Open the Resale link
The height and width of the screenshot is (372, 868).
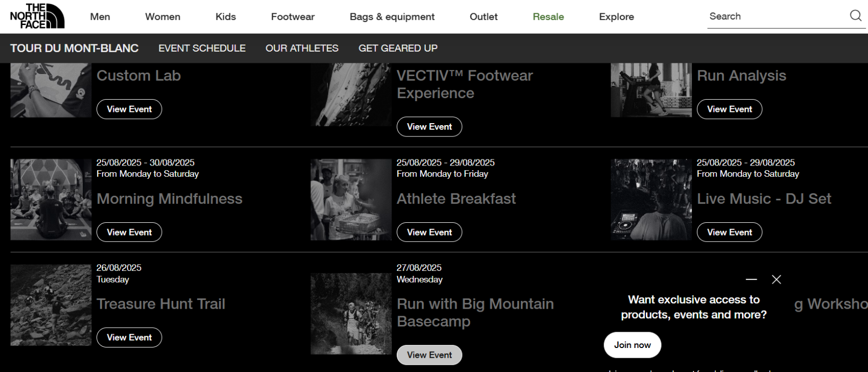click(x=548, y=17)
